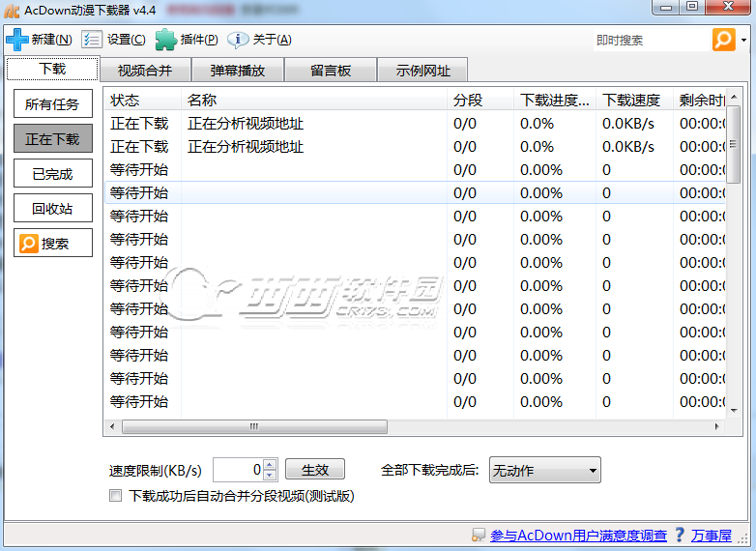
Task: Sort by the 名称 column header
Action: pos(314,100)
